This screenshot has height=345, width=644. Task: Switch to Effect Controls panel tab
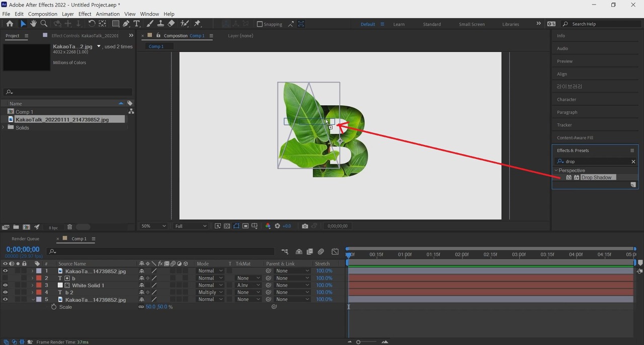pos(85,36)
